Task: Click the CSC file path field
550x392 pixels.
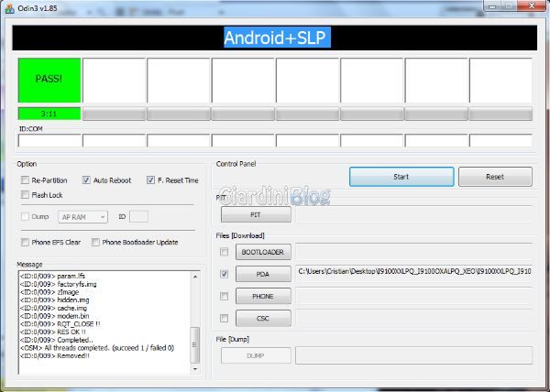Action: click(x=414, y=318)
